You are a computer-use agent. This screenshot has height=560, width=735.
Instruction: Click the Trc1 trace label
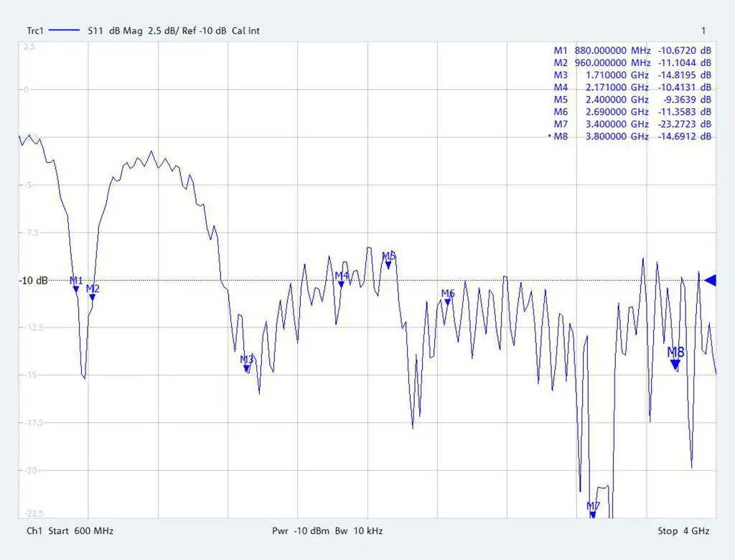pos(34,31)
